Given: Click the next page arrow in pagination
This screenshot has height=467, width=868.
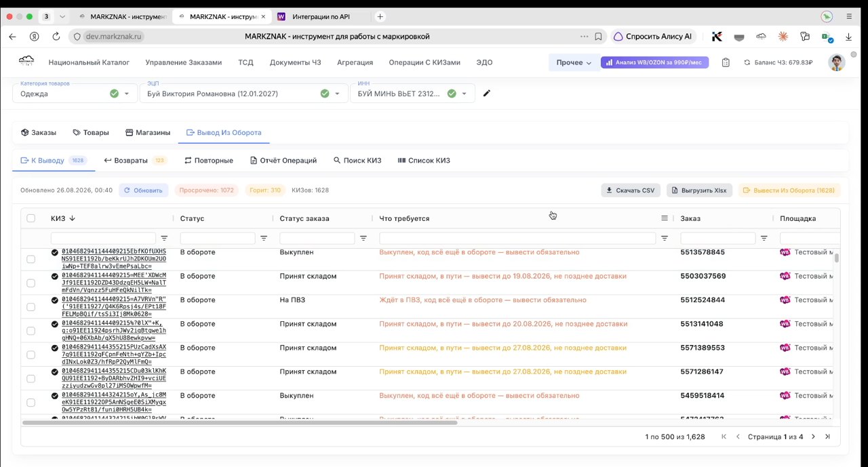Looking at the screenshot, I should (x=813, y=436).
